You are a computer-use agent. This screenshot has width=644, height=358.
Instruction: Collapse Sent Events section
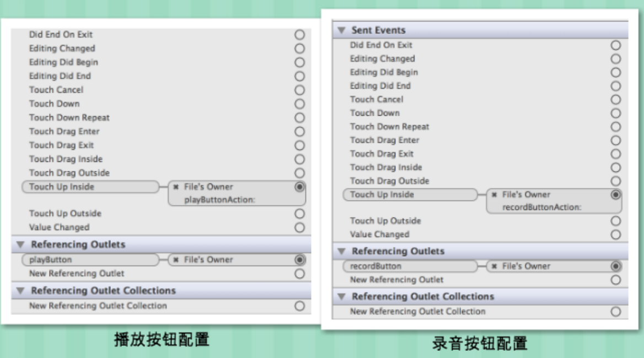[341, 30]
